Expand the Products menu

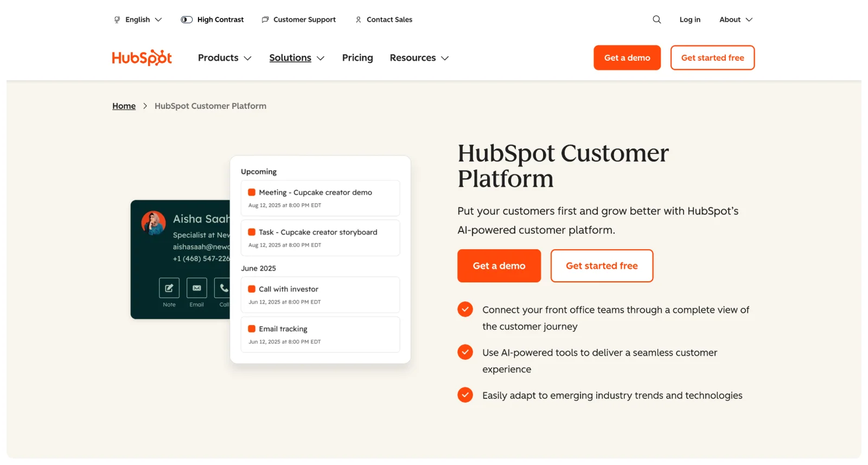pos(225,57)
